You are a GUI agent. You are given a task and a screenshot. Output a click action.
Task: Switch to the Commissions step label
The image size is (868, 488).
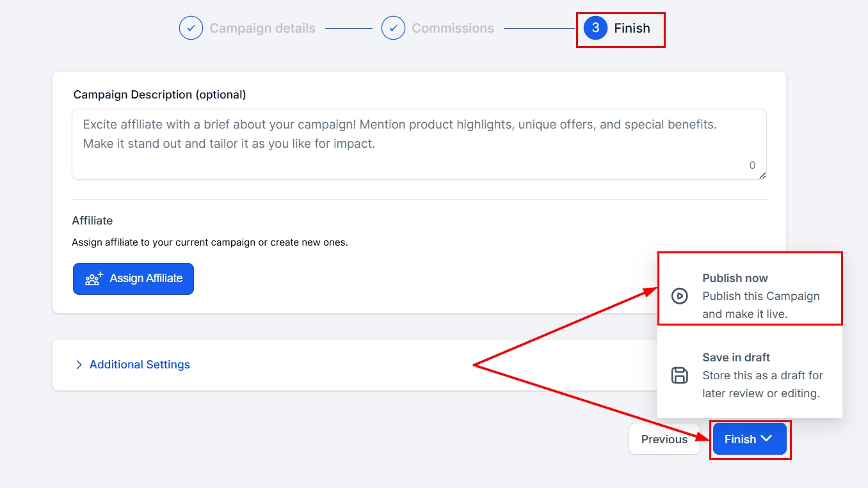pyautogui.click(x=453, y=28)
